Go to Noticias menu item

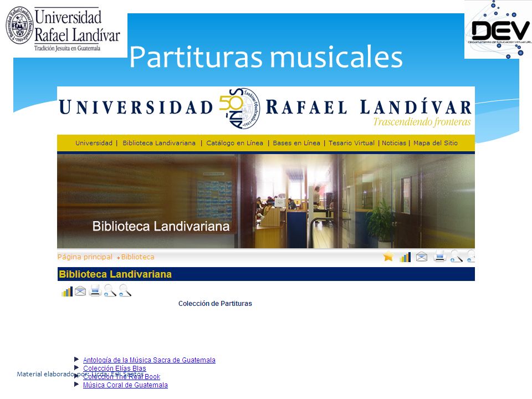pyautogui.click(x=394, y=143)
